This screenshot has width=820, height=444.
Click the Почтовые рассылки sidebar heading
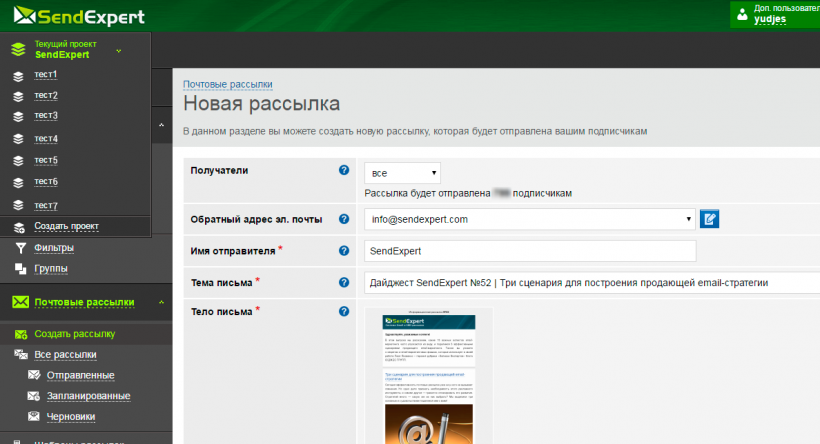(84, 302)
